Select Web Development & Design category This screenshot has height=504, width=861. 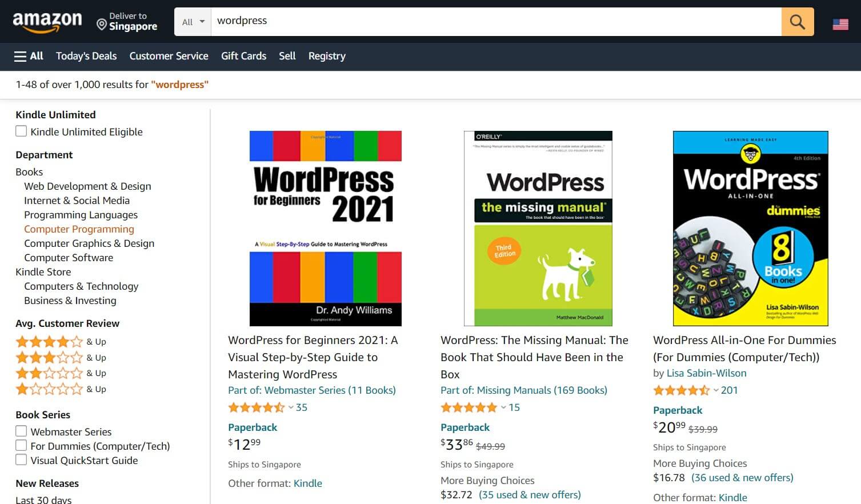point(87,186)
